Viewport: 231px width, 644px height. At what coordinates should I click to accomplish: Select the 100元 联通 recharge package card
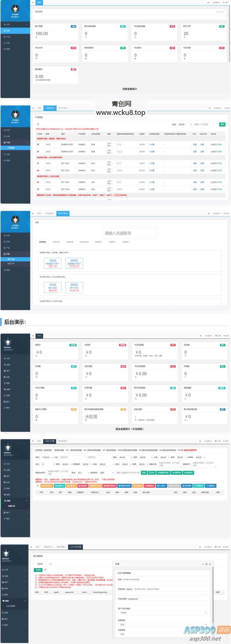[53, 263]
